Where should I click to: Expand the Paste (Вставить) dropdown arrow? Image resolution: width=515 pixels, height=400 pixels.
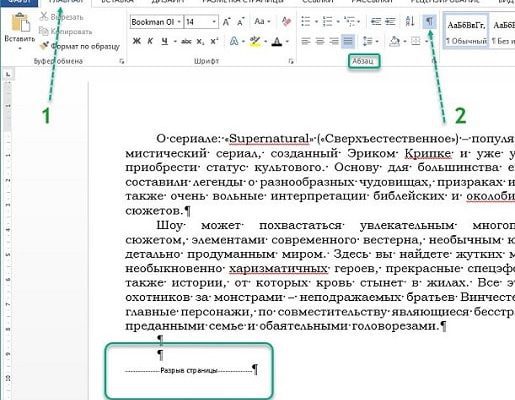click(x=20, y=48)
